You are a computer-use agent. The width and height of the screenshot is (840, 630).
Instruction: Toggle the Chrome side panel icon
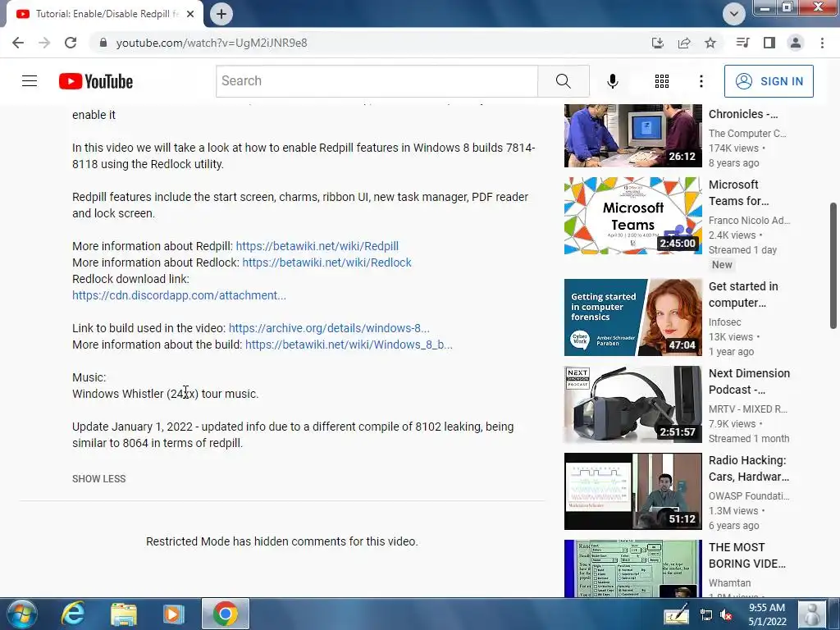click(769, 43)
